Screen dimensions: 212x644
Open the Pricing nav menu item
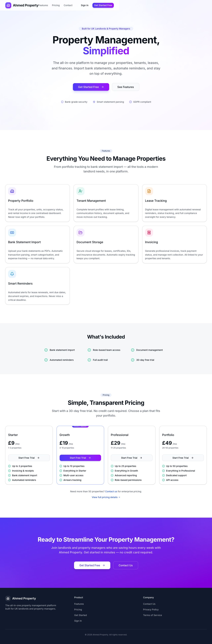click(56, 5)
